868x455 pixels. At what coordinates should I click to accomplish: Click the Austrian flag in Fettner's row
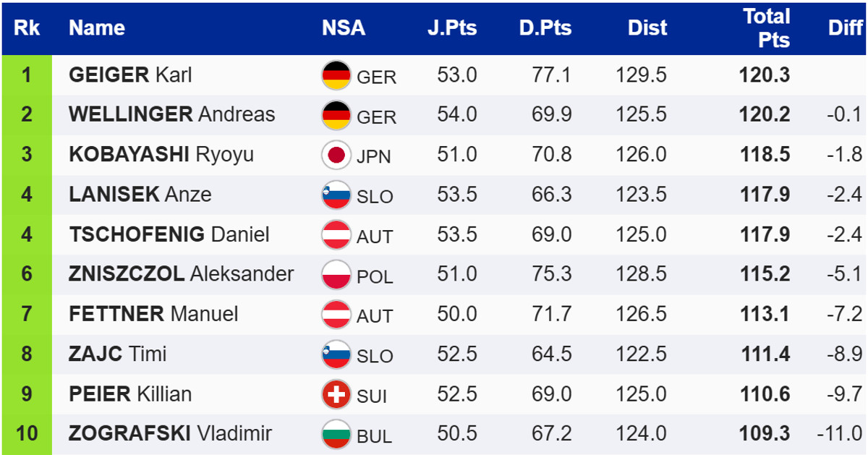336,314
